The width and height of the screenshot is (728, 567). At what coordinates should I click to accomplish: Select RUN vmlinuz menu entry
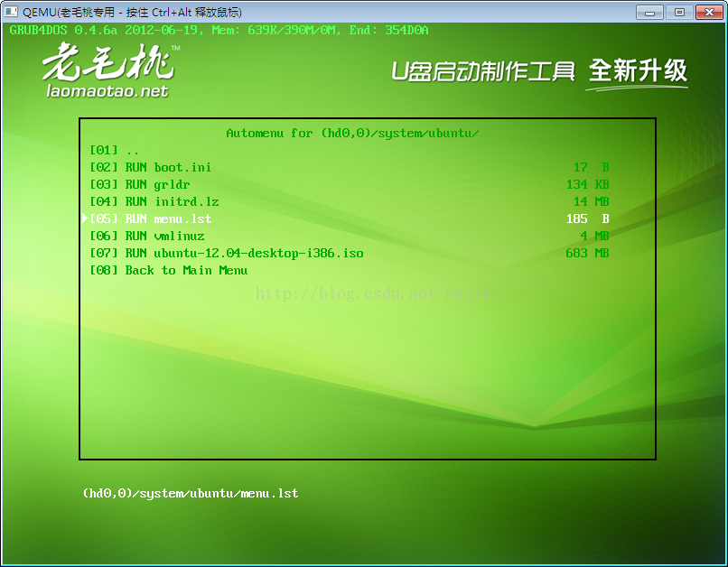tap(146, 237)
